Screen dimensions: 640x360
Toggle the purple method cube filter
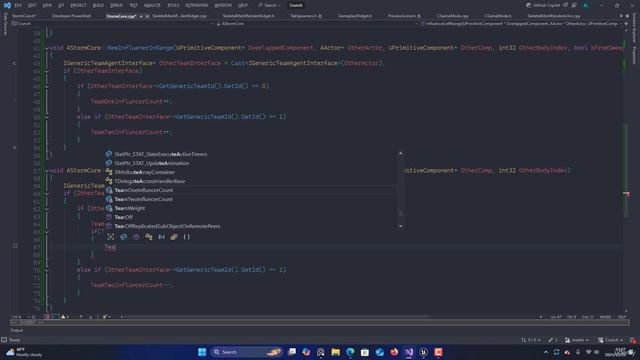[x=136, y=237]
